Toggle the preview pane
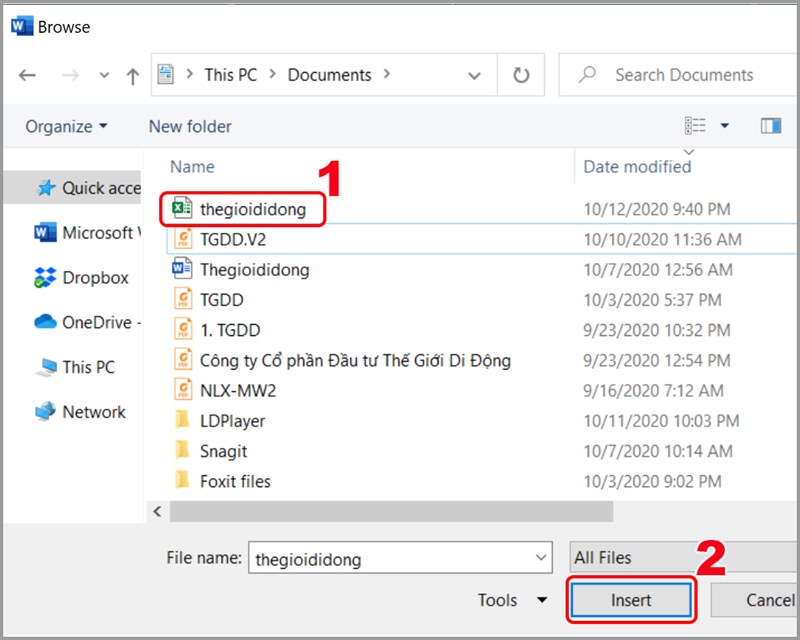This screenshot has height=640, width=800. click(x=770, y=126)
